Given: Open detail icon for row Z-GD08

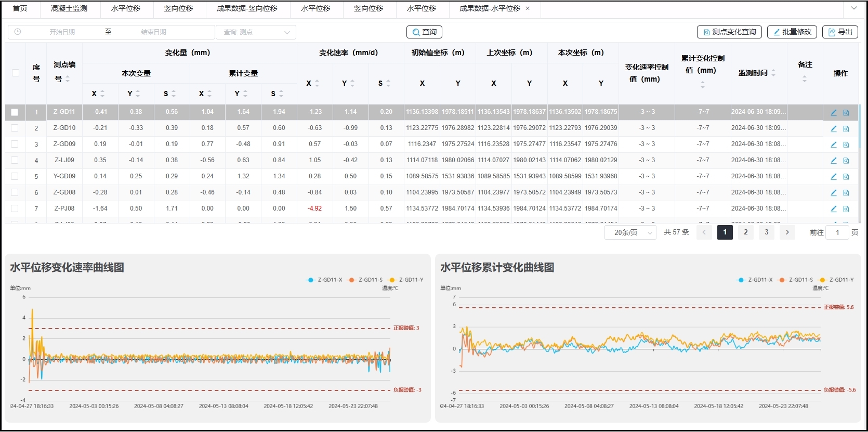Looking at the screenshot, I should coord(846,193).
